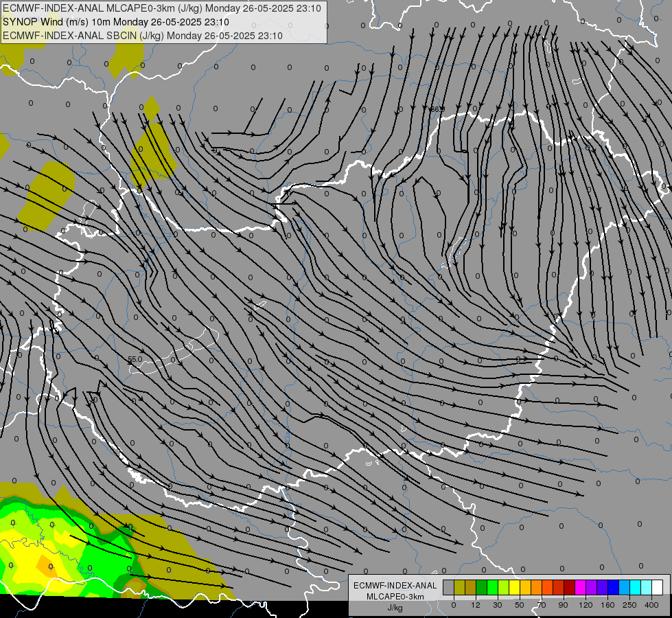Click the '50' legend scale label
The image size is (672, 618).
520,605
